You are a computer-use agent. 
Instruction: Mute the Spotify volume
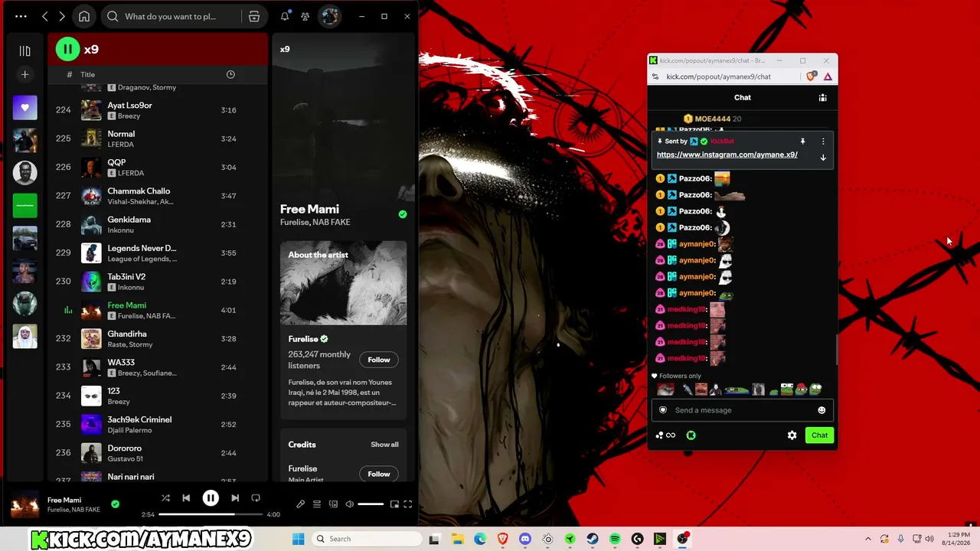349,504
